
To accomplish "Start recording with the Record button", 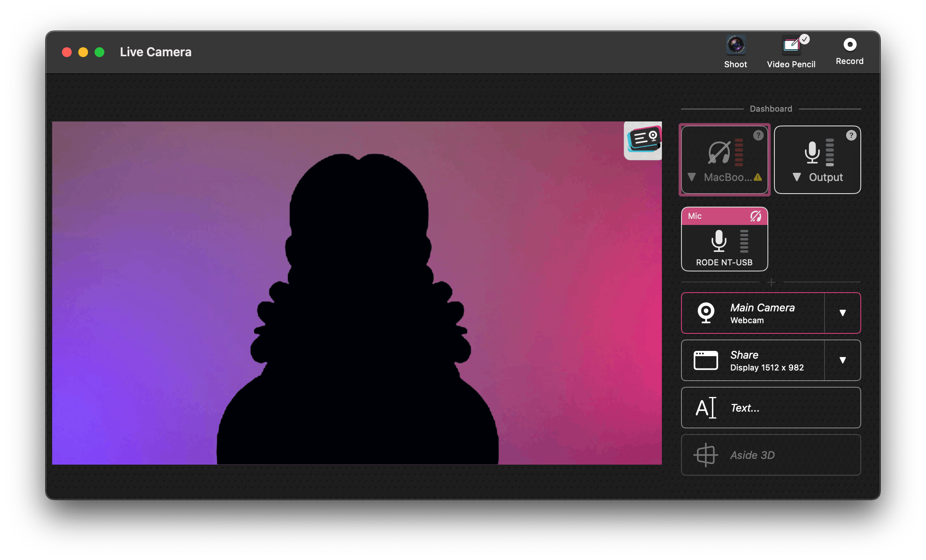I will [850, 45].
